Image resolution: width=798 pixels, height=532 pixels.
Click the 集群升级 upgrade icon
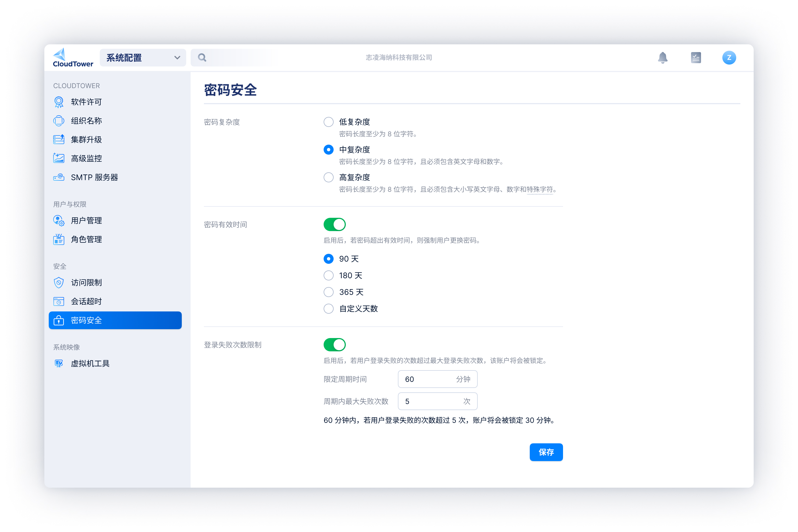(x=59, y=139)
